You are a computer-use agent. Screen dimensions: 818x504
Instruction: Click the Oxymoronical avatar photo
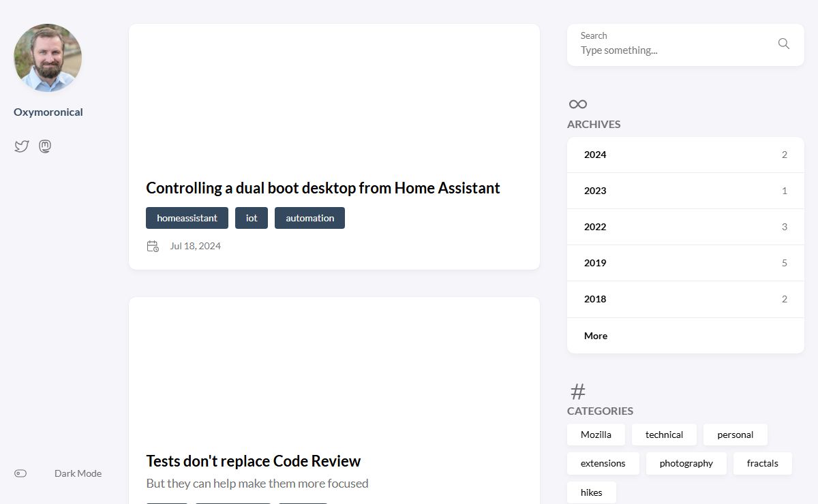tap(48, 58)
